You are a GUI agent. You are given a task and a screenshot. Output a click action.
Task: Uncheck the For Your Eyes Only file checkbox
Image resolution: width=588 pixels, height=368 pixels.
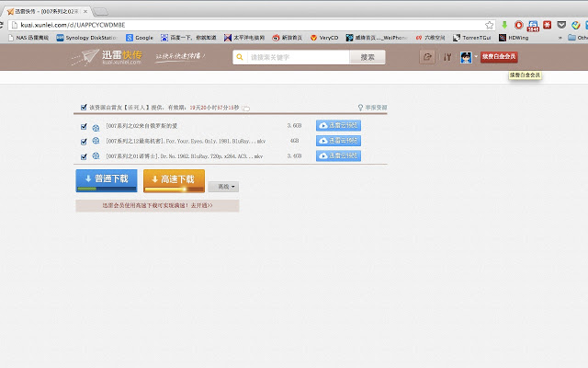[x=84, y=142]
